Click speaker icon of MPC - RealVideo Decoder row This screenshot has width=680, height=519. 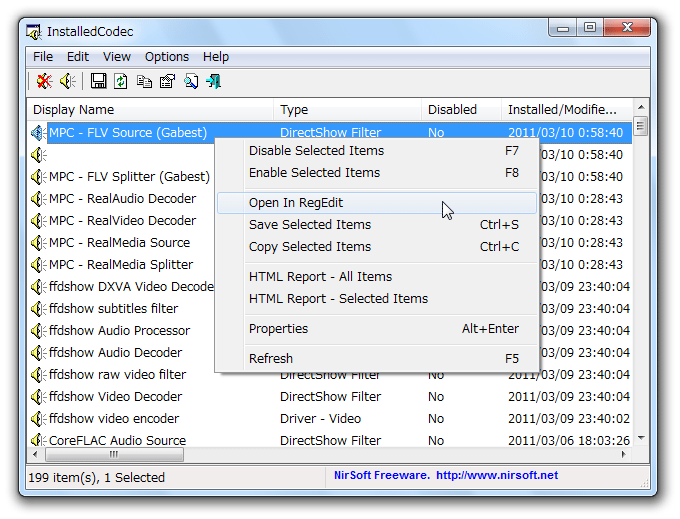point(39,221)
